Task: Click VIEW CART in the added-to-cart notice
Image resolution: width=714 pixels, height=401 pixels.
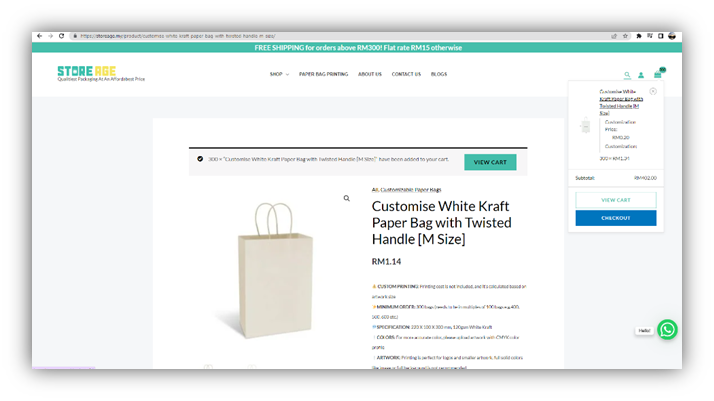Action: pos(490,162)
